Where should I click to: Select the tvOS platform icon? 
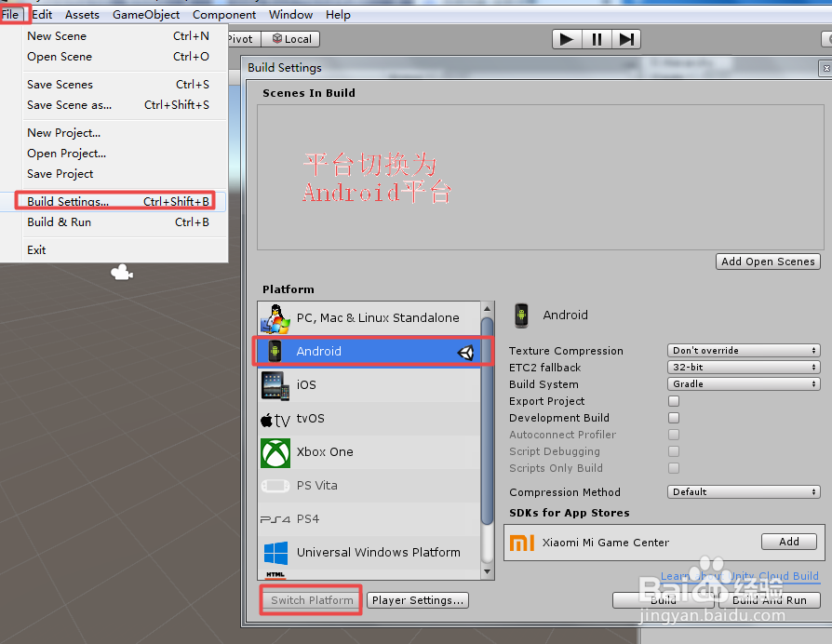275,419
